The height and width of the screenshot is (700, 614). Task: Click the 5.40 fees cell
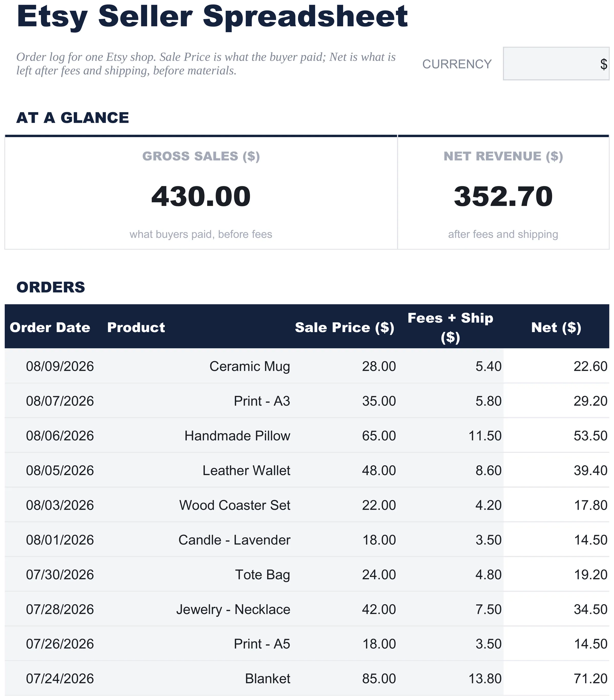[x=451, y=366]
